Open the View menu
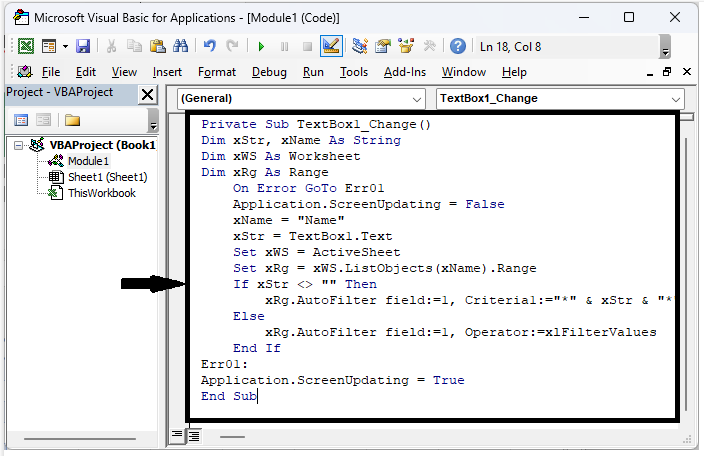Viewport: 704px width, 456px height. [x=124, y=72]
